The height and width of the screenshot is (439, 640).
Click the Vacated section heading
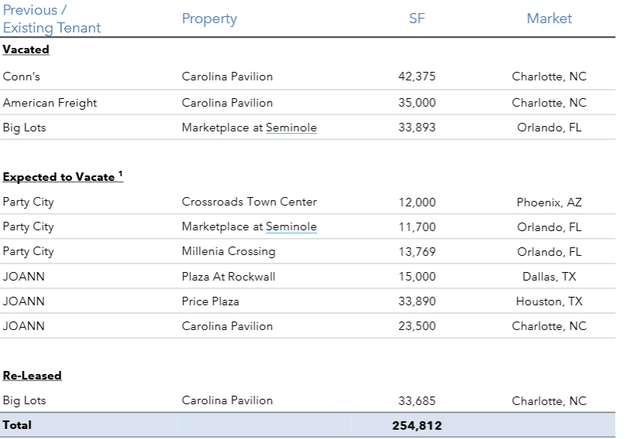pos(26,49)
